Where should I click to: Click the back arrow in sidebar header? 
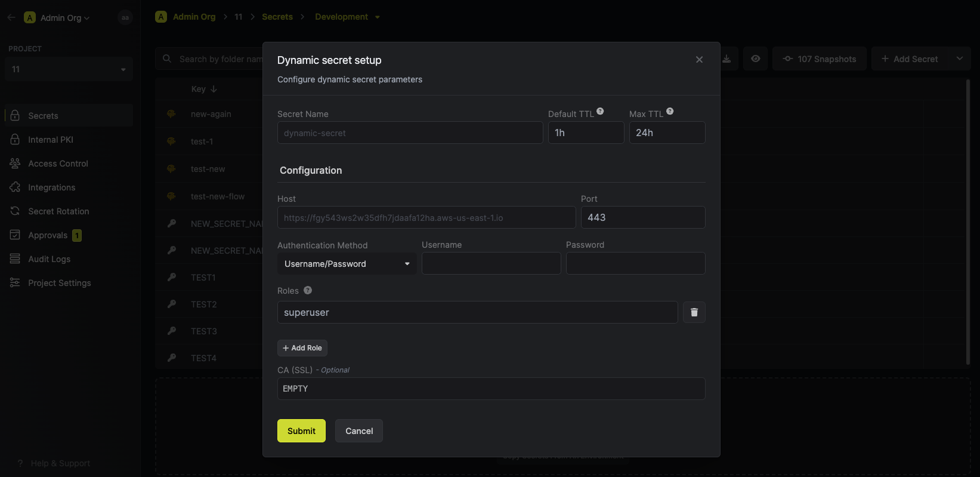11,18
